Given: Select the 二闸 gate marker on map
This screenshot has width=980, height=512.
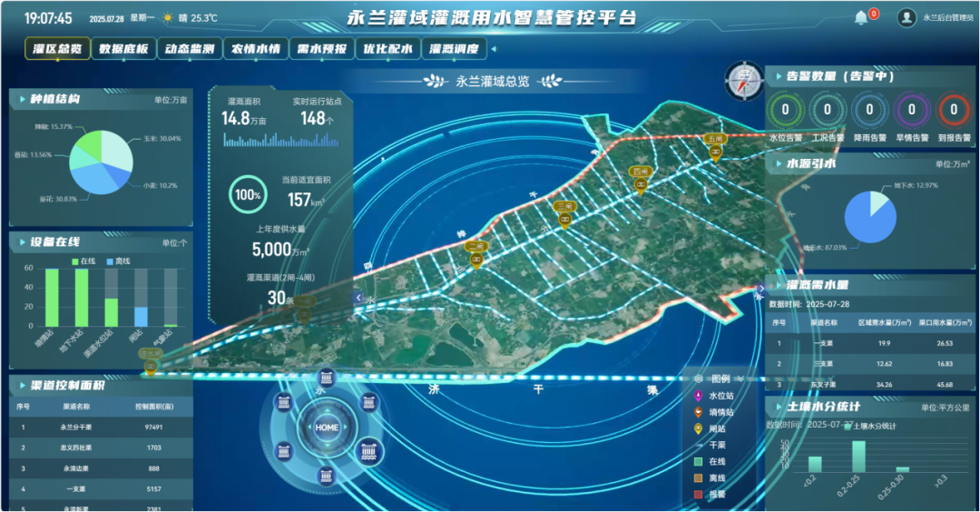Looking at the screenshot, I should [x=476, y=254].
